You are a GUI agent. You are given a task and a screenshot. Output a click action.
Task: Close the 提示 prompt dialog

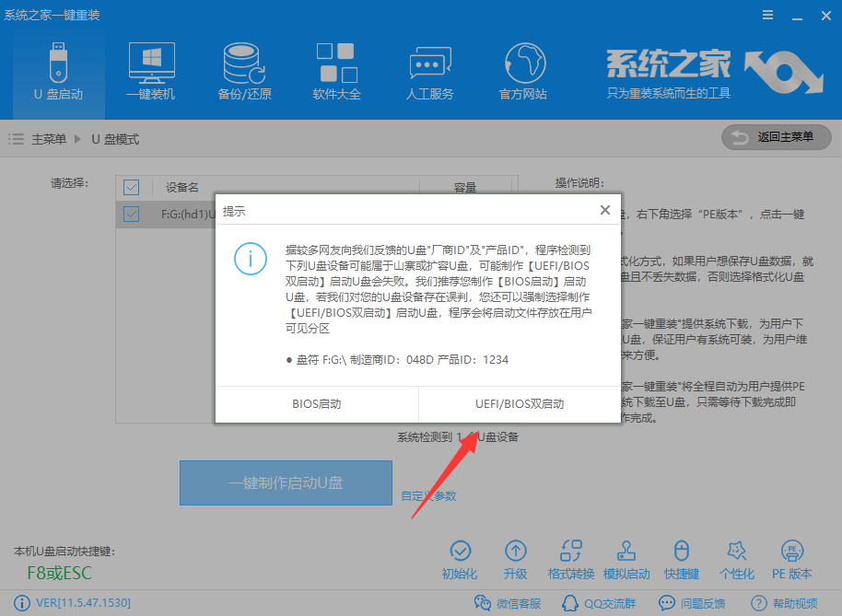tap(605, 210)
